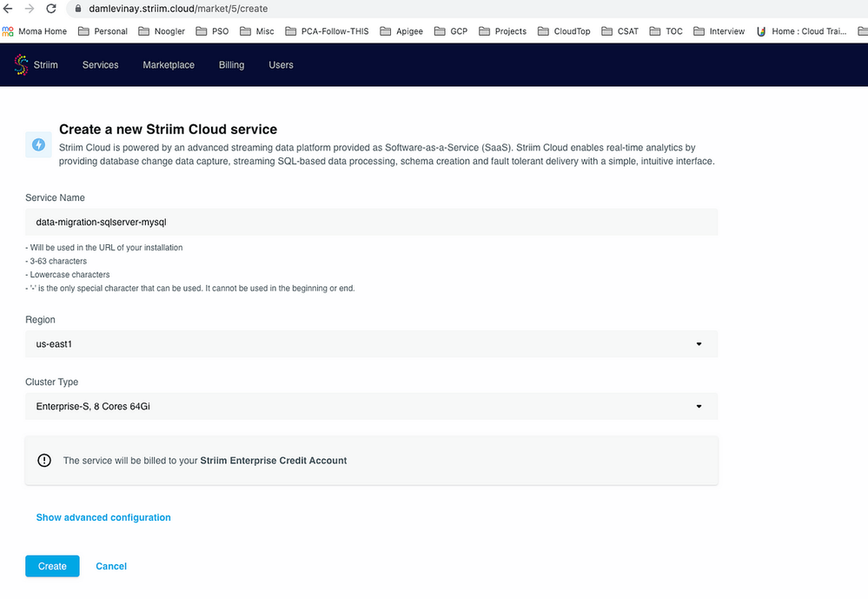Open the Projects bookmarks folder
The image size is (868, 599).
point(503,31)
